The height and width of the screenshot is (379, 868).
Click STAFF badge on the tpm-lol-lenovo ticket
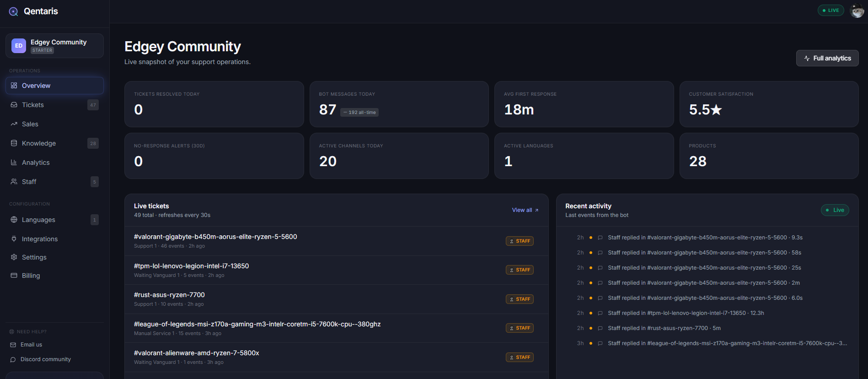pyautogui.click(x=520, y=270)
